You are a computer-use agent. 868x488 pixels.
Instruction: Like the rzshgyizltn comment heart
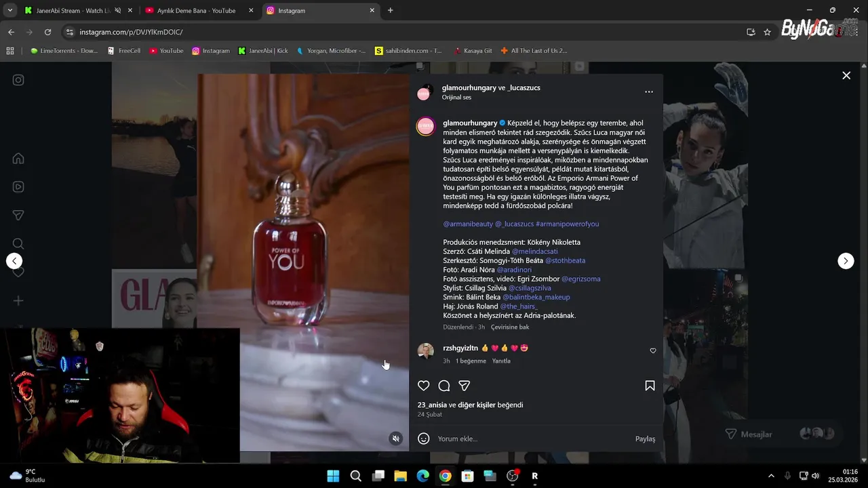click(x=653, y=351)
